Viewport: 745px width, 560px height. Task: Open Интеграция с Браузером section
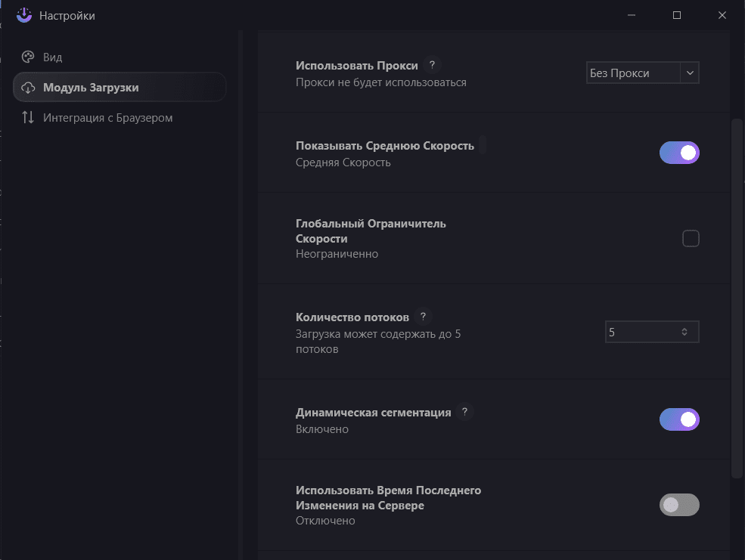pyautogui.click(x=107, y=118)
